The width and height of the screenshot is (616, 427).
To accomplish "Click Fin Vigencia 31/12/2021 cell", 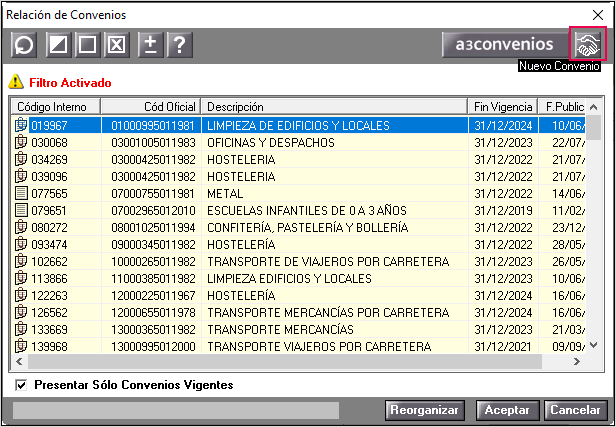I will [503, 346].
